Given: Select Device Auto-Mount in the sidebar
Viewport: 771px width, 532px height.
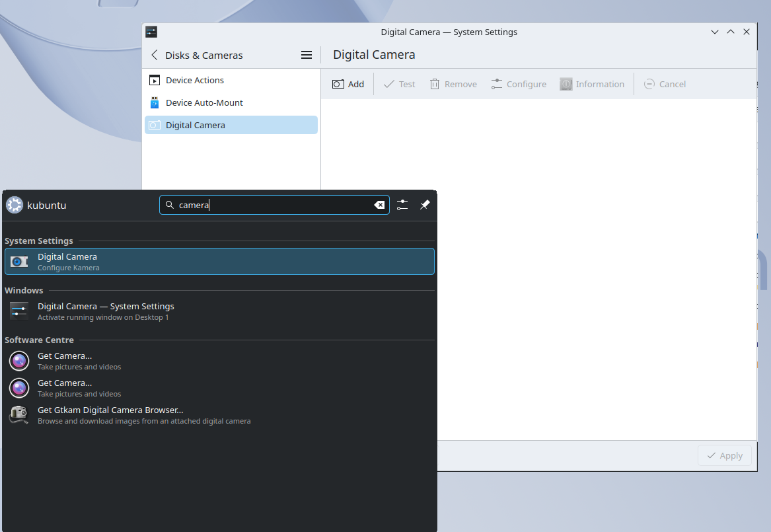Looking at the screenshot, I should [x=231, y=102].
